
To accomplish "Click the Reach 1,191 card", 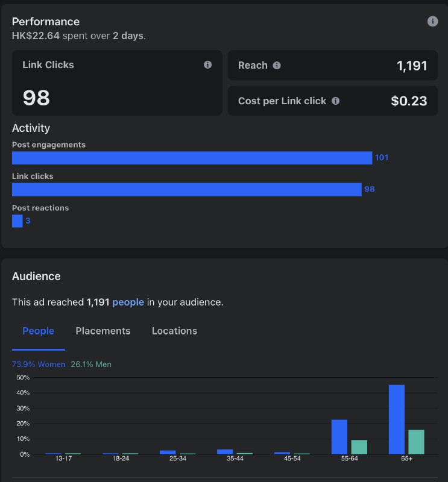I will coord(333,66).
